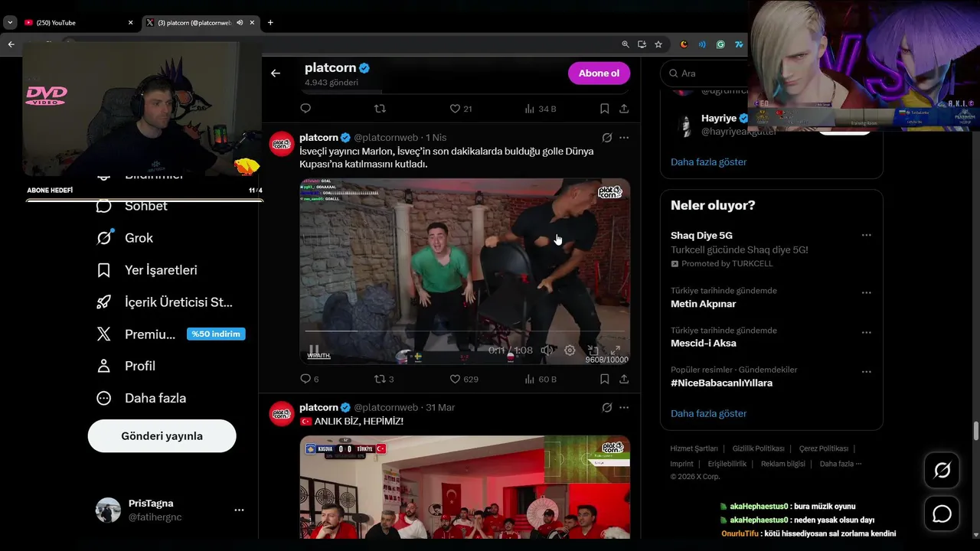Like the Marlon post with 629 likes
Screen dimensions: 980x551
click(x=463, y=379)
